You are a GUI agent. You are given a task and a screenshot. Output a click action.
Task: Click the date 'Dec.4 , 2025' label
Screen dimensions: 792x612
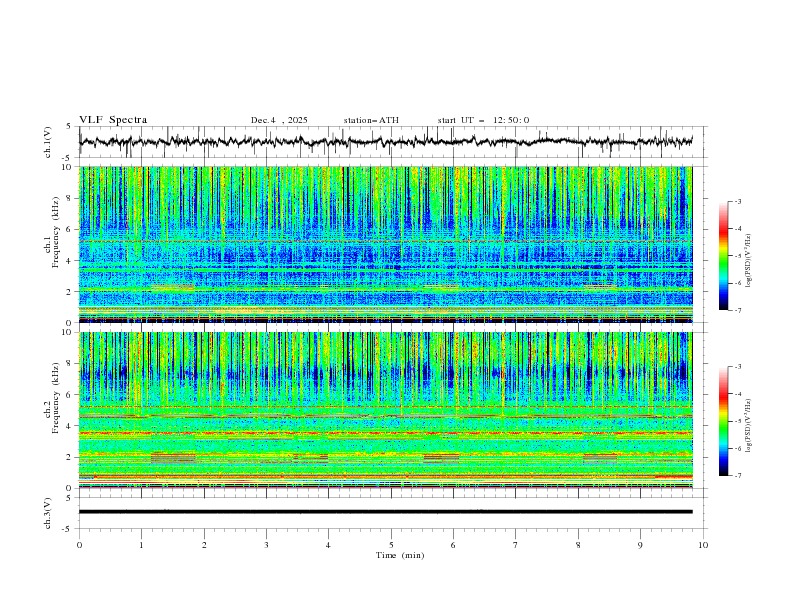tap(279, 120)
